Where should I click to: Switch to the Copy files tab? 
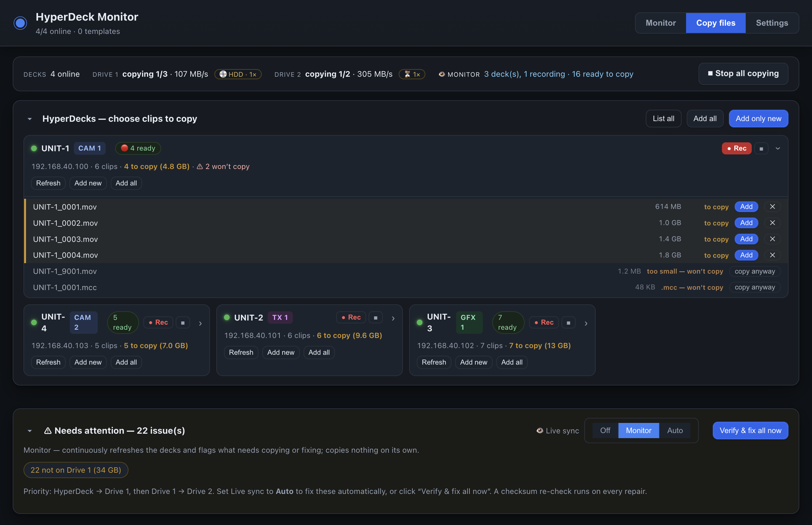[716, 23]
